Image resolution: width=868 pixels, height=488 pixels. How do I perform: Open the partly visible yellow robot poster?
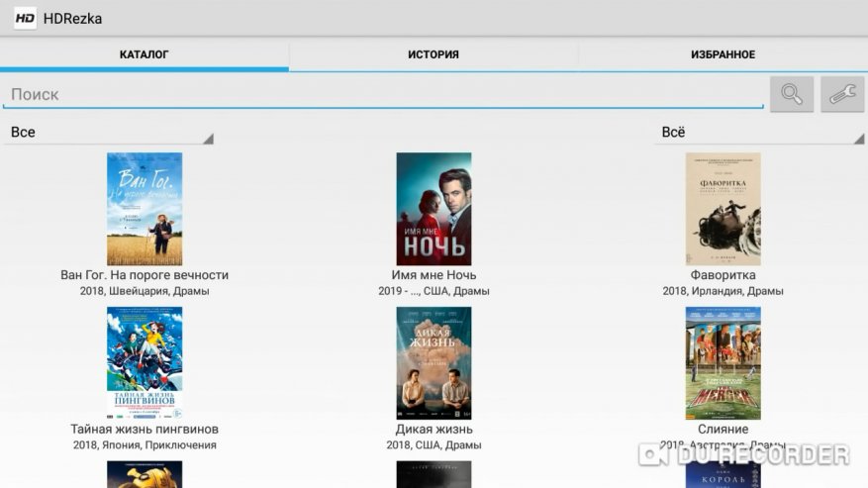[x=145, y=474]
